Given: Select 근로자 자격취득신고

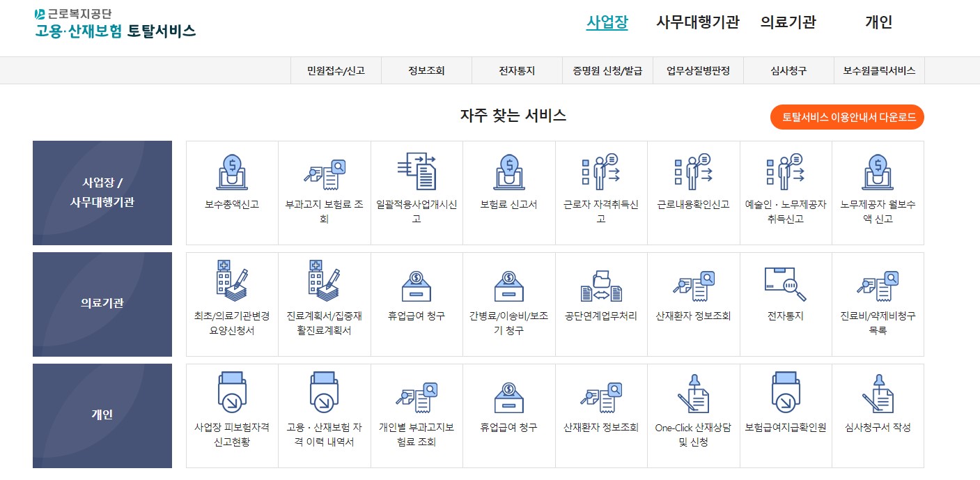Looking at the screenshot, I should (x=600, y=185).
